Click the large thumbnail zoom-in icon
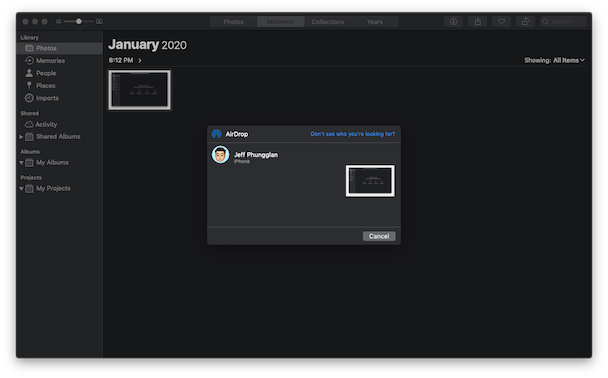The width and height of the screenshot is (608, 378). (x=99, y=21)
